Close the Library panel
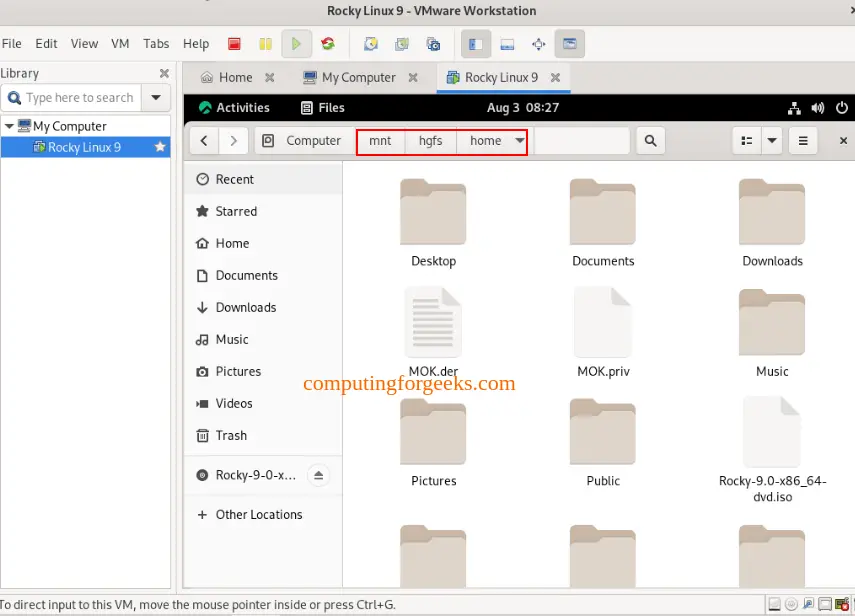Viewport: 855px width, 616px height. [x=164, y=73]
